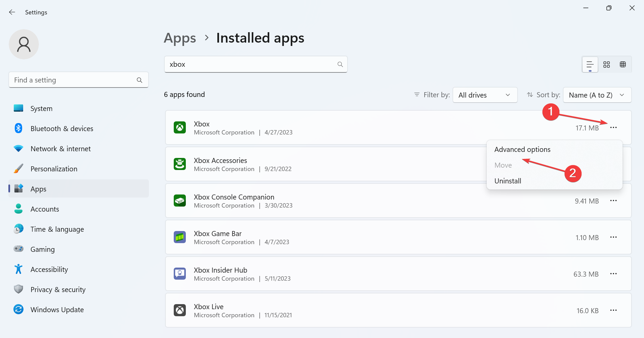Select Apps in the sidebar
The image size is (644, 338).
click(78, 189)
